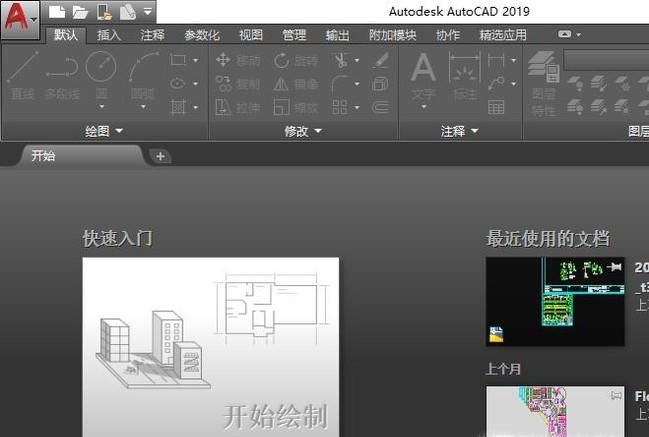Click the table tool icon

(496, 108)
